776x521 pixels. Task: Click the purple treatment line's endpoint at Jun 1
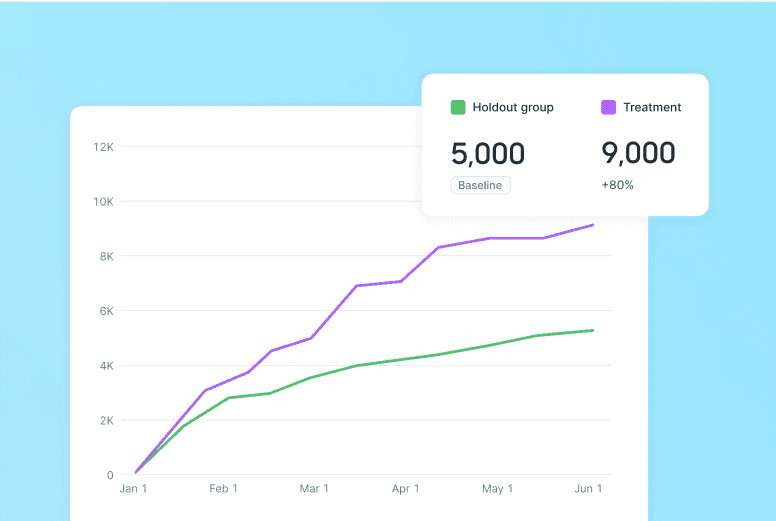[x=593, y=225]
